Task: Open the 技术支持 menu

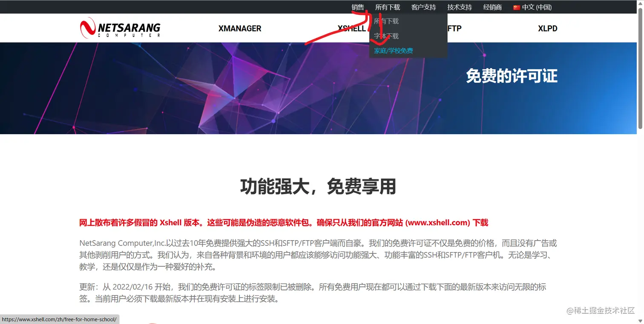Action: [x=460, y=7]
